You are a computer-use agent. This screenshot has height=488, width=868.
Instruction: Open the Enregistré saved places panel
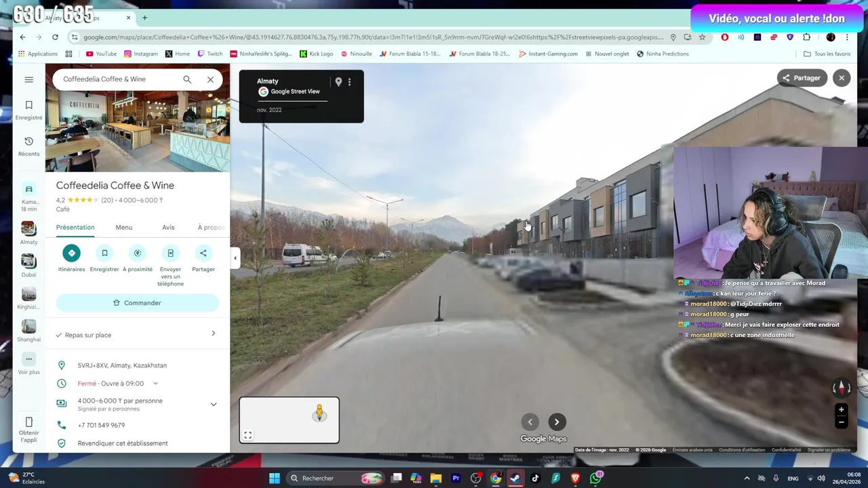[28, 110]
